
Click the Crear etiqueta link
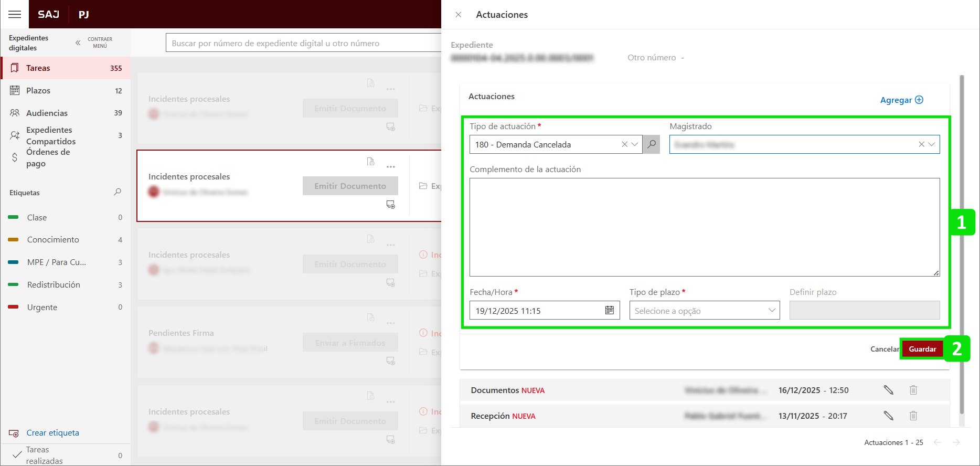(52, 432)
